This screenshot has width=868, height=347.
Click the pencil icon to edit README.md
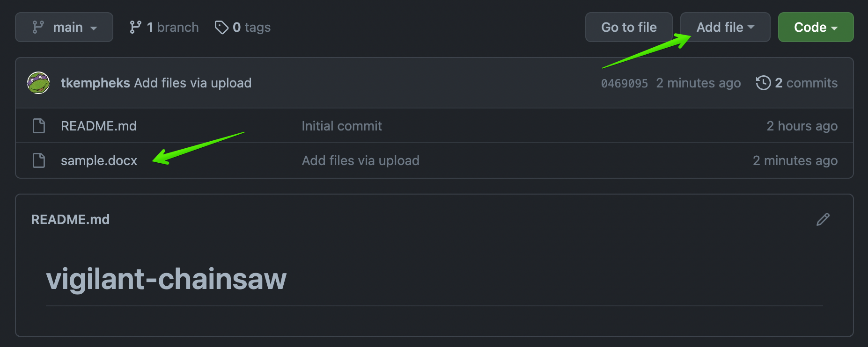click(823, 219)
